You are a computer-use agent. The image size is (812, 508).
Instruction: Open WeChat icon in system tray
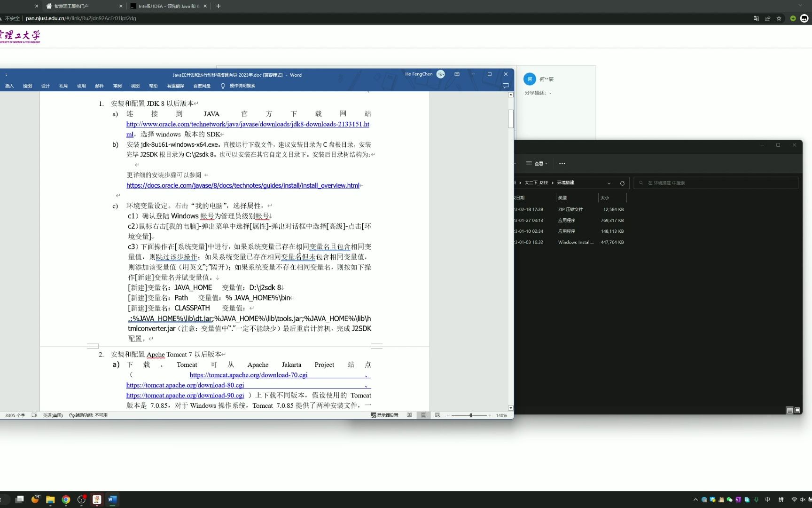point(729,500)
